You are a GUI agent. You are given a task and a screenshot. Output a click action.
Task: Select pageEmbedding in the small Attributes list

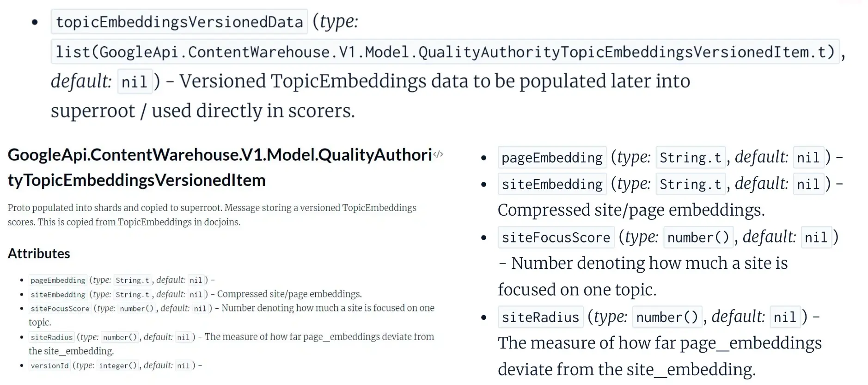pos(58,280)
